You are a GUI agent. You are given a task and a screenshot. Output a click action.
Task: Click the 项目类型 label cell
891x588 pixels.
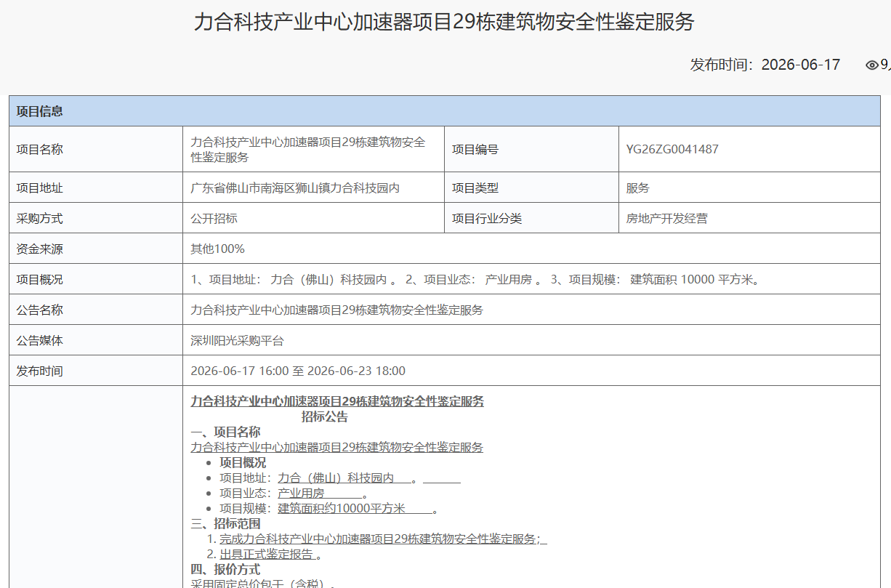point(532,188)
